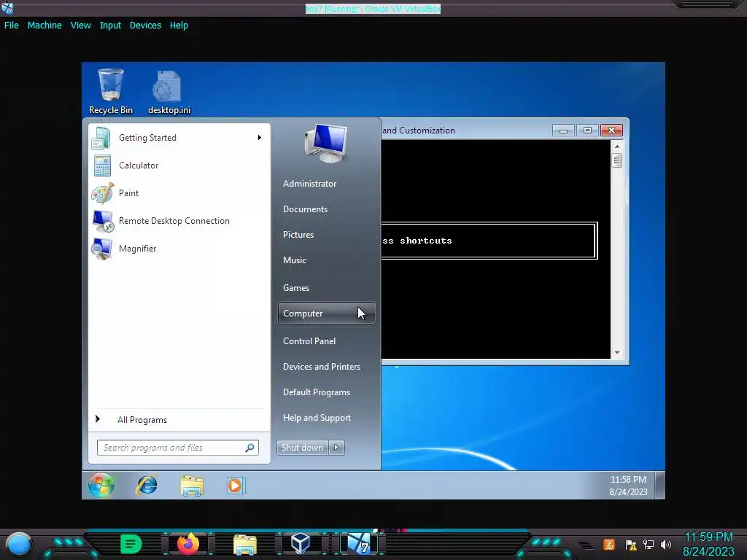Open the file manager on host taskbar
Image resolution: width=747 pixels, height=560 pixels.
coord(245,545)
